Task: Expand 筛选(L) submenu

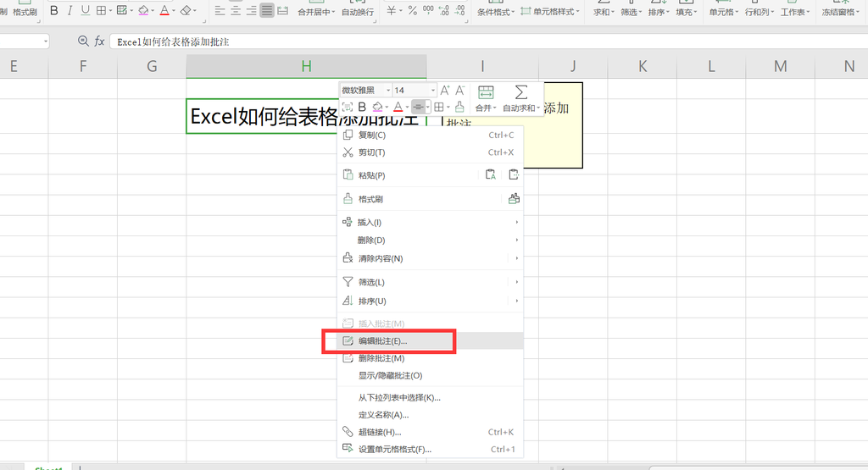Action: [430, 282]
